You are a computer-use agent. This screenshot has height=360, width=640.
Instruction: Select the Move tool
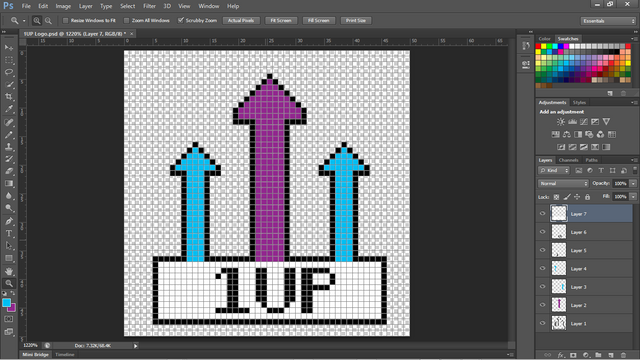[9, 48]
